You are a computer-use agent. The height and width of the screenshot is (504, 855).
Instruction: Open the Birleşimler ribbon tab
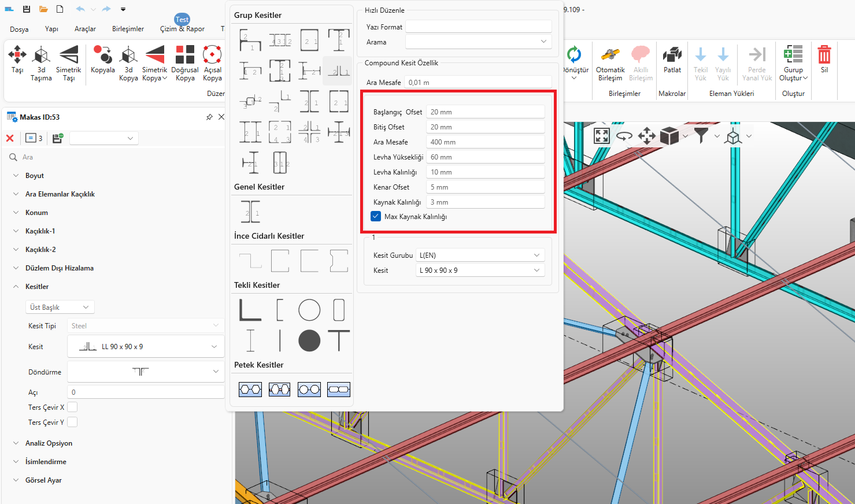tap(128, 29)
